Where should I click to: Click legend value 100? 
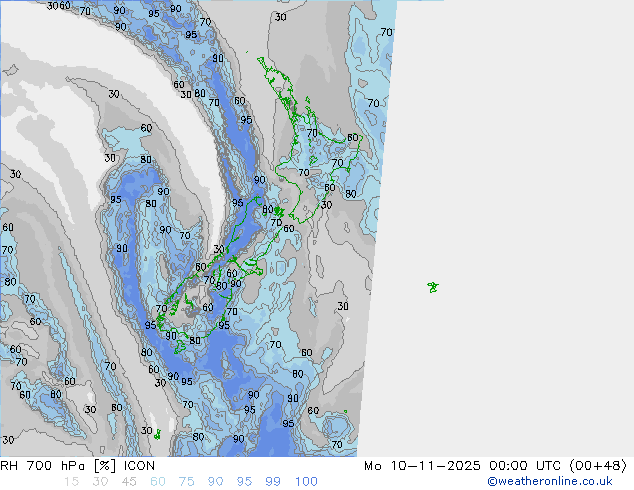coord(306,481)
